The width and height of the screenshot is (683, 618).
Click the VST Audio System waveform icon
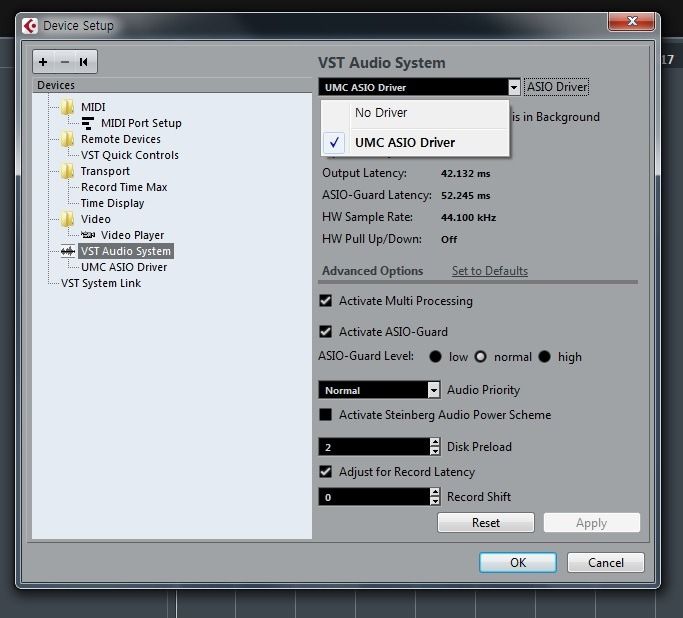click(x=68, y=251)
